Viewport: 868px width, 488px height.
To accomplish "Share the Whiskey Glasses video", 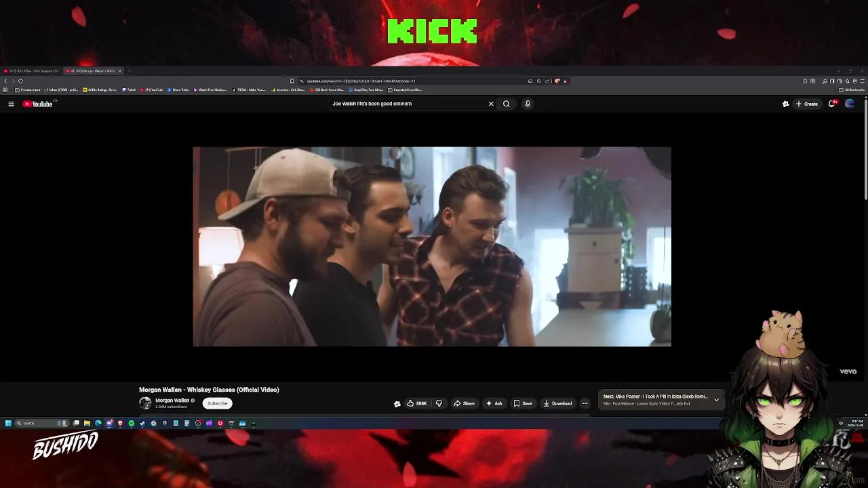I will pyautogui.click(x=465, y=403).
